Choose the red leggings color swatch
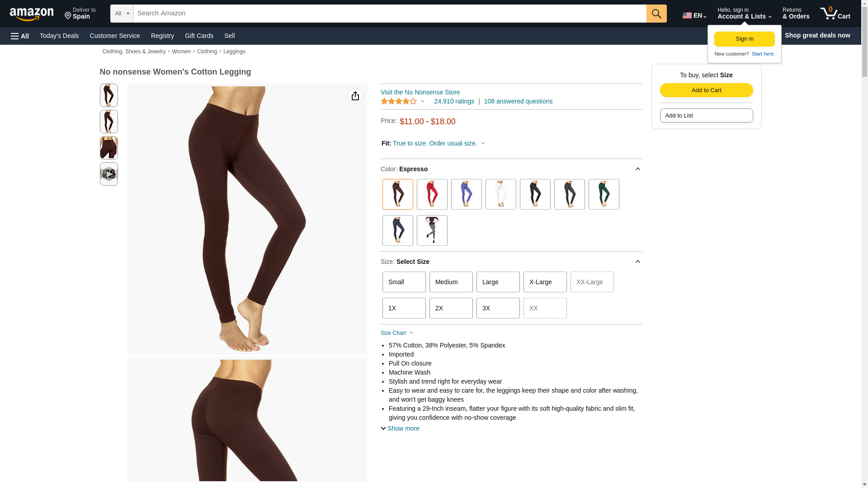This screenshot has width=868, height=488. [432, 194]
